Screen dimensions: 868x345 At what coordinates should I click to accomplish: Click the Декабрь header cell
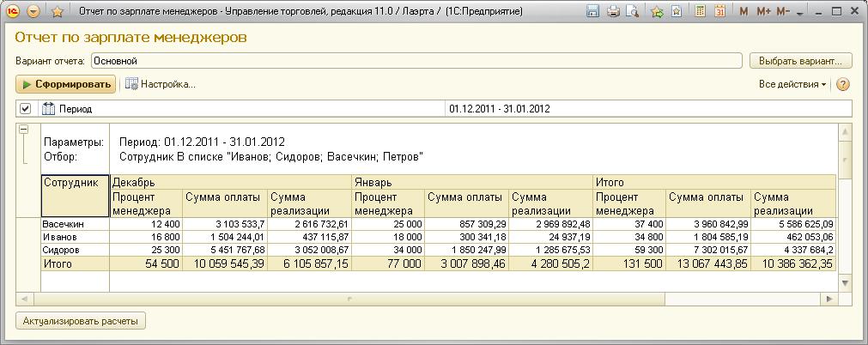click(x=231, y=182)
